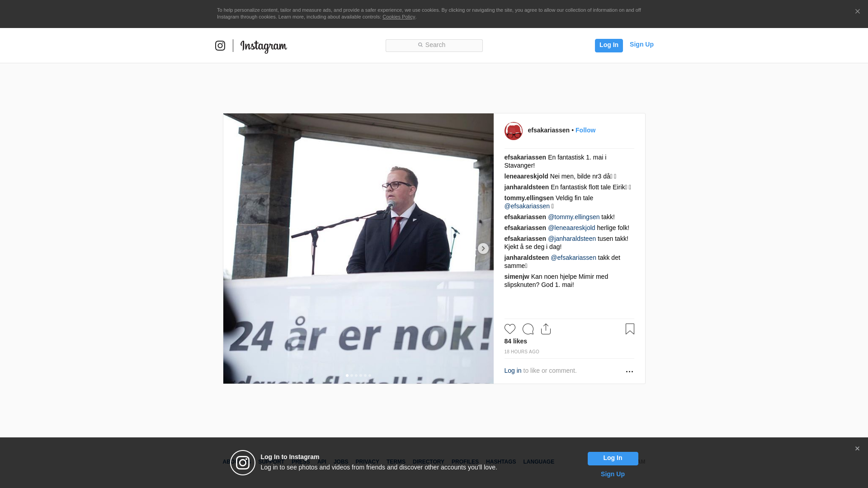Dismiss the cookie notice banner
868x488 pixels.
[857, 12]
